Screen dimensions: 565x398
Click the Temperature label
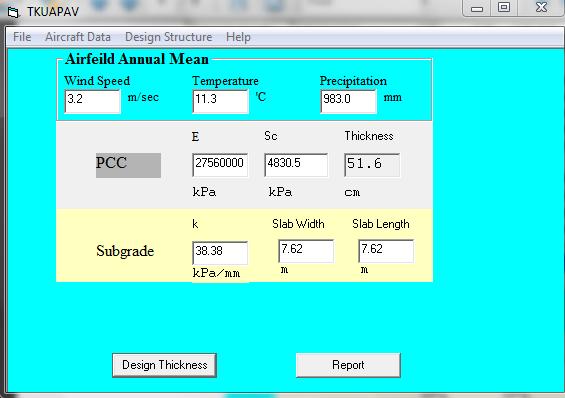point(225,81)
